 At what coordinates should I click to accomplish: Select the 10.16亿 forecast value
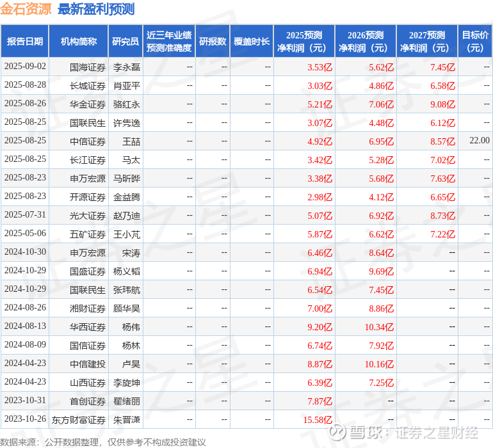(379, 364)
